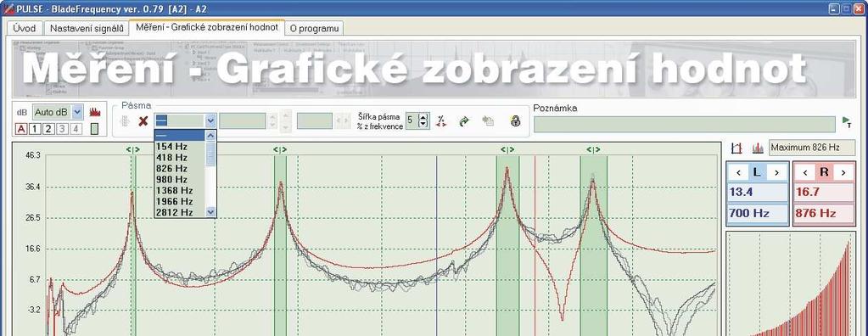Toggle channel 1 box
The image size is (868, 336).
[34, 129]
